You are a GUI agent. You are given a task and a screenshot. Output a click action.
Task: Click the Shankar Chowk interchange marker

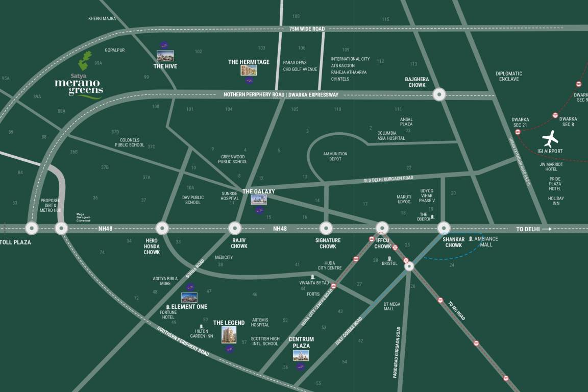445,228
